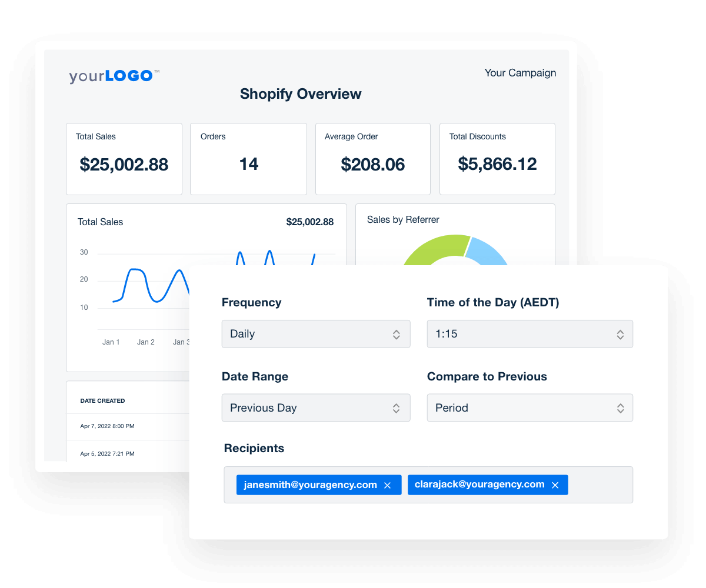Select the Orders stat card showing 14
706x588 pixels.
[x=248, y=159]
